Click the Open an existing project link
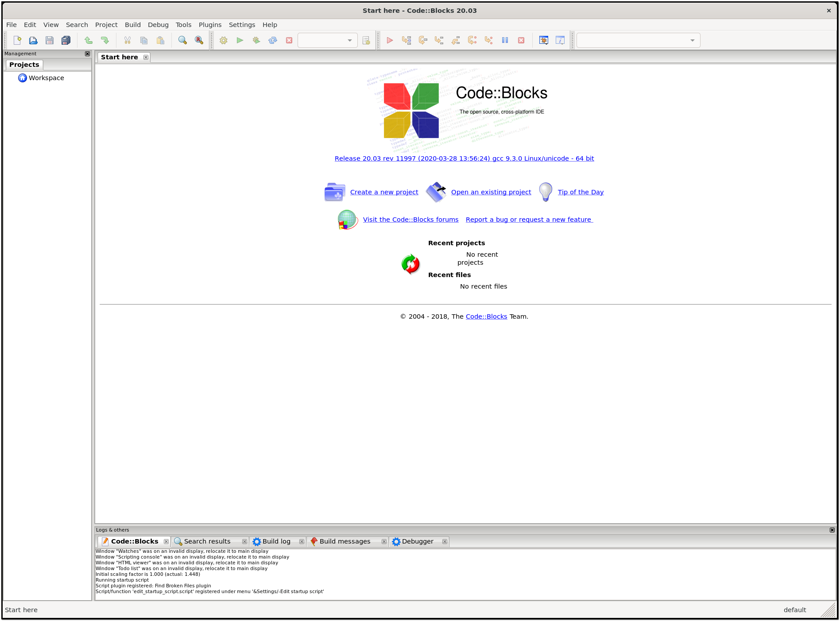840x621 pixels. point(491,192)
